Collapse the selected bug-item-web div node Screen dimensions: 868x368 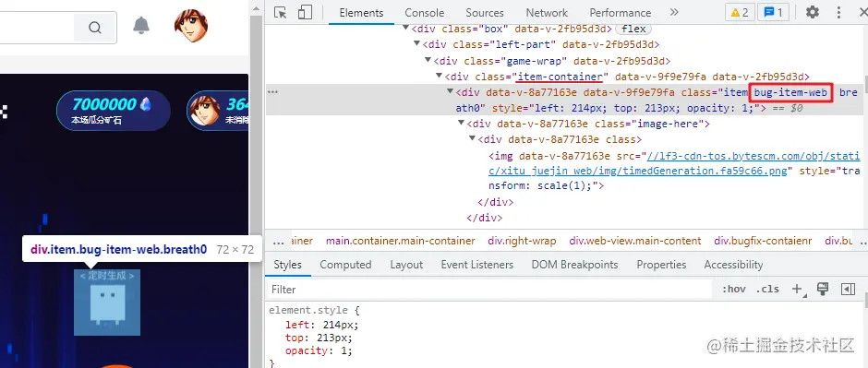[450, 91]
